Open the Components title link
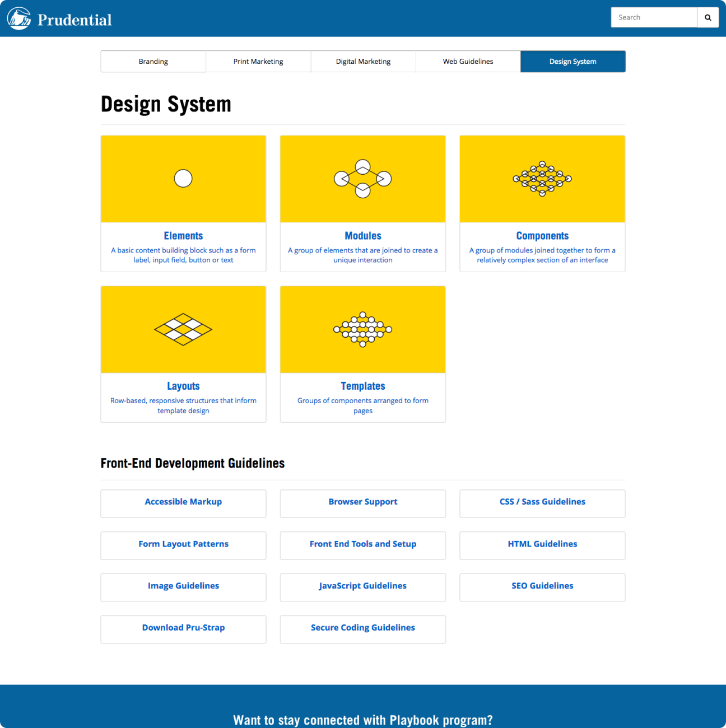 [542, 236]
